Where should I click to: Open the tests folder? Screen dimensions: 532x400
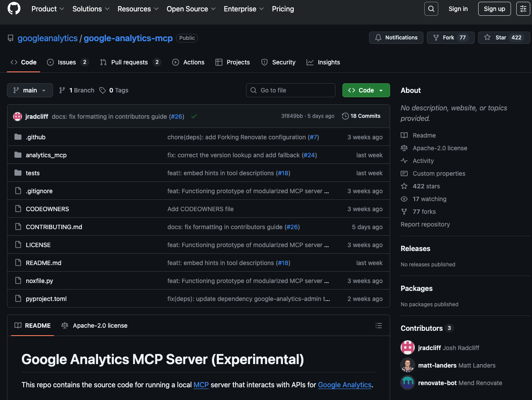(32, 173)
